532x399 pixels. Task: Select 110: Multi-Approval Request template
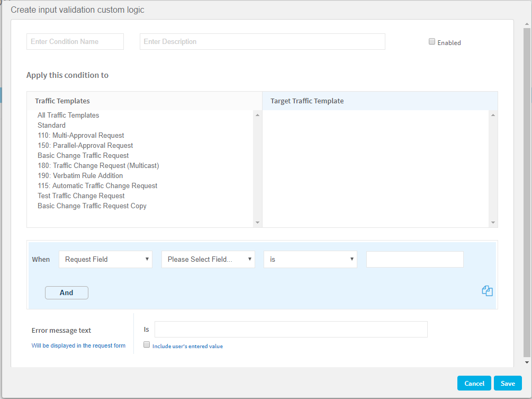pos(80,135)
